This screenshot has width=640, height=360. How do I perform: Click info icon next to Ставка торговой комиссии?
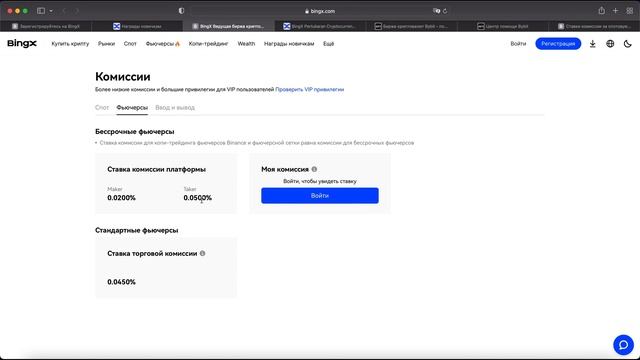[x=202, y=253]
